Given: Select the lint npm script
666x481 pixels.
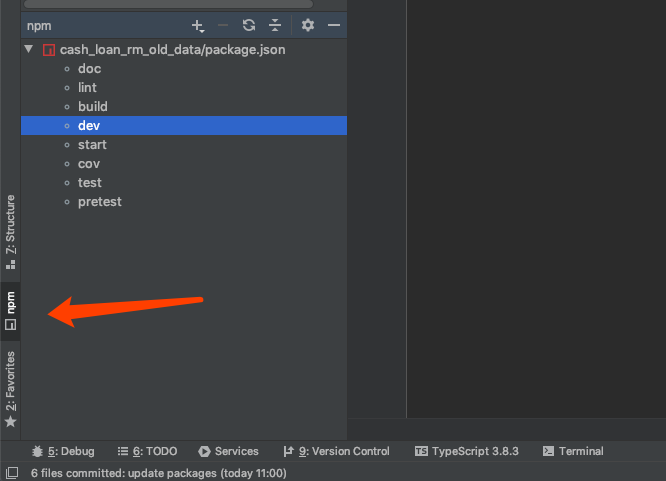Looking at the screenshot, I should 87,87.
